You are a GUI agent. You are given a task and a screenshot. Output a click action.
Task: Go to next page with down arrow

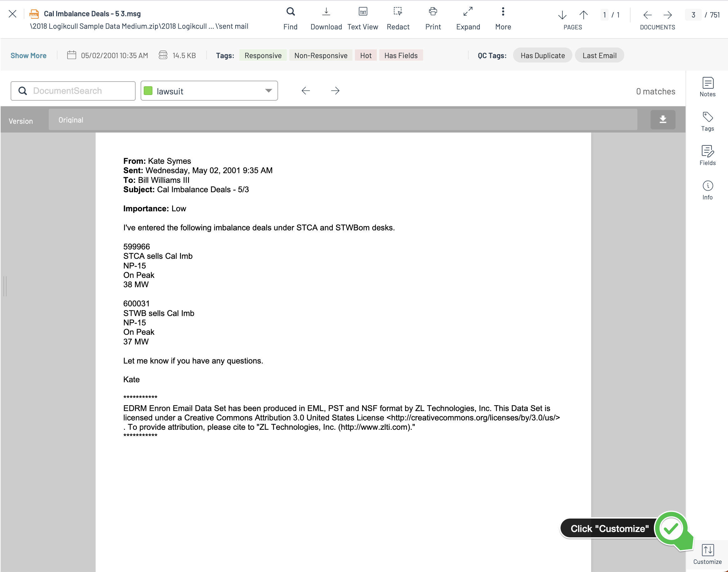coord(562,15)
